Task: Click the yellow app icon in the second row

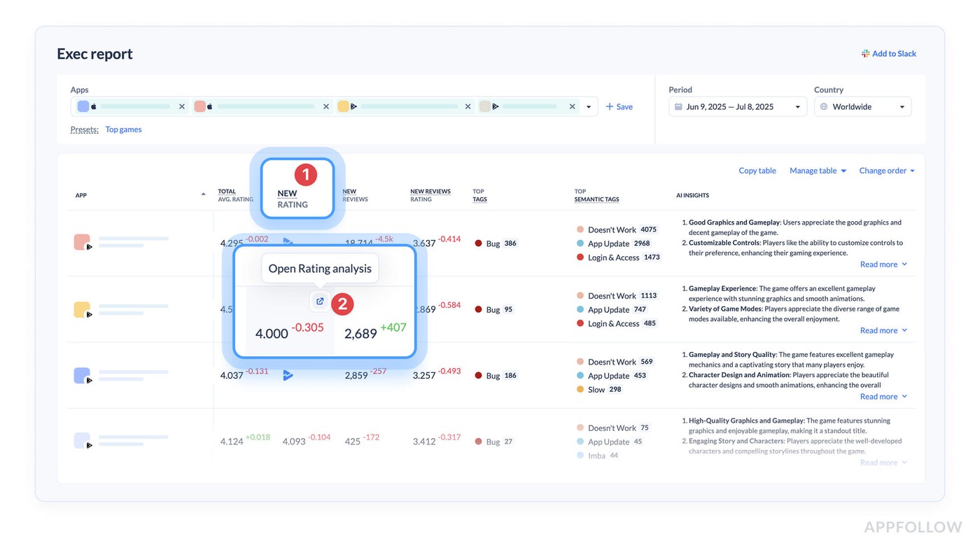Action: point(82,309)
